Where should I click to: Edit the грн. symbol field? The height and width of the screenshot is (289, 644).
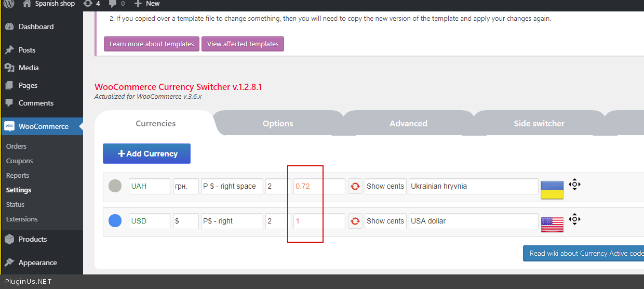coord(186,186)
